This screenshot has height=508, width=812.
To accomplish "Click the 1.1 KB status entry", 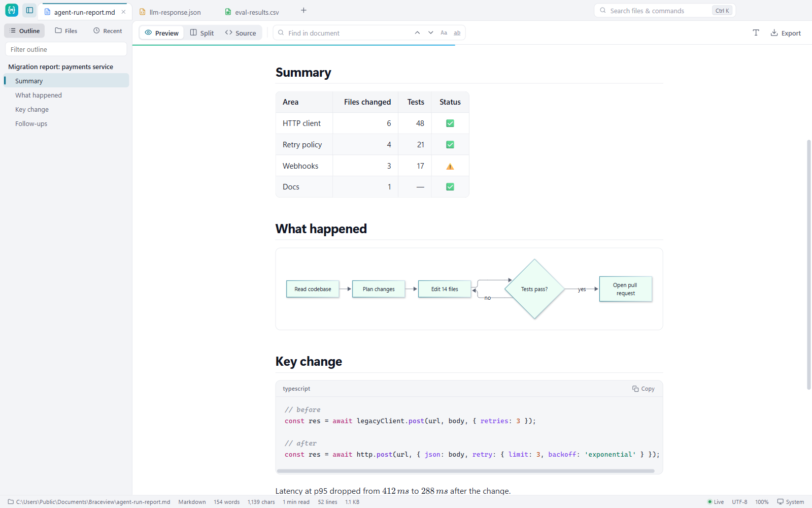I will click(x=352, y=502).
